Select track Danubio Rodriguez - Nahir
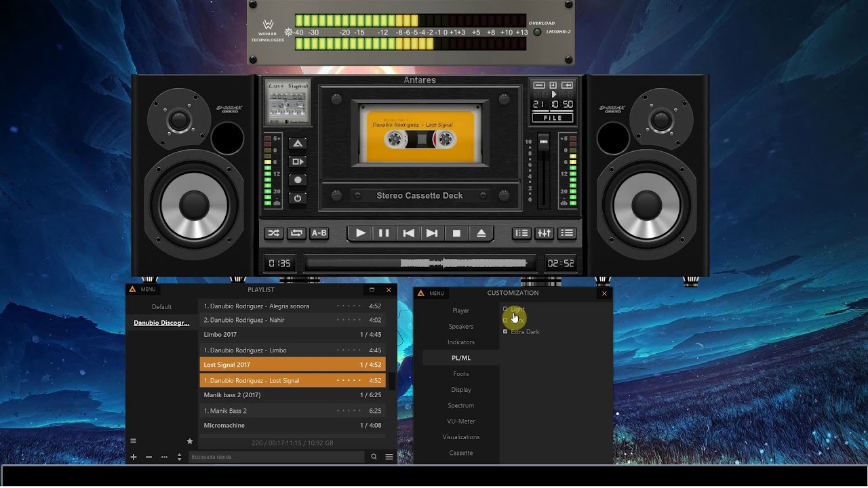868x488 pixels. coord(293,320)
